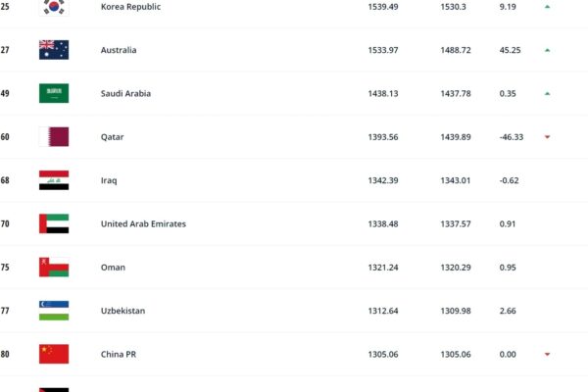Viewport: 588px width, 392px height.
Task: Open the Korea Republic team link
Action: [131, 7]
